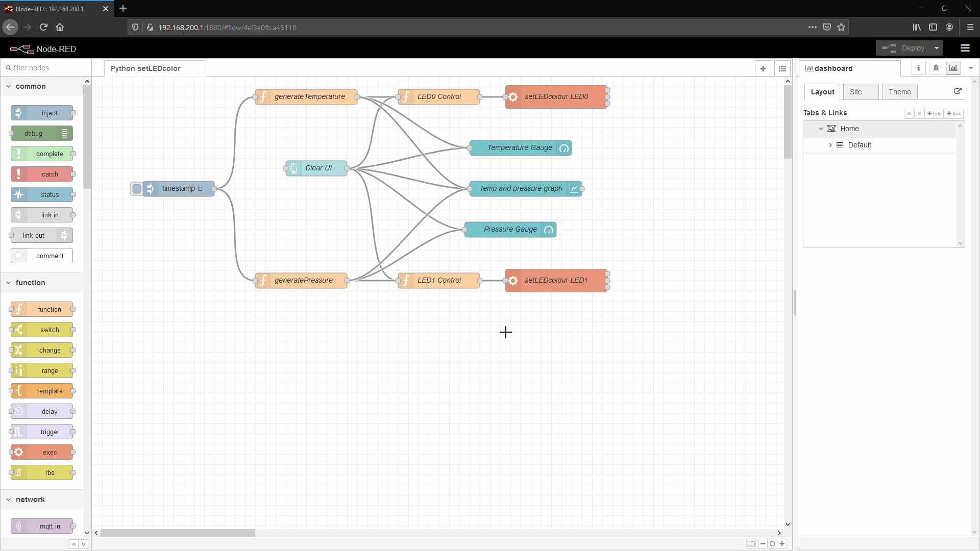980x551 pixels.
Task: Click the horizontal canvas scrollbar
Action: pyautogui.click(x=178, y=533)
